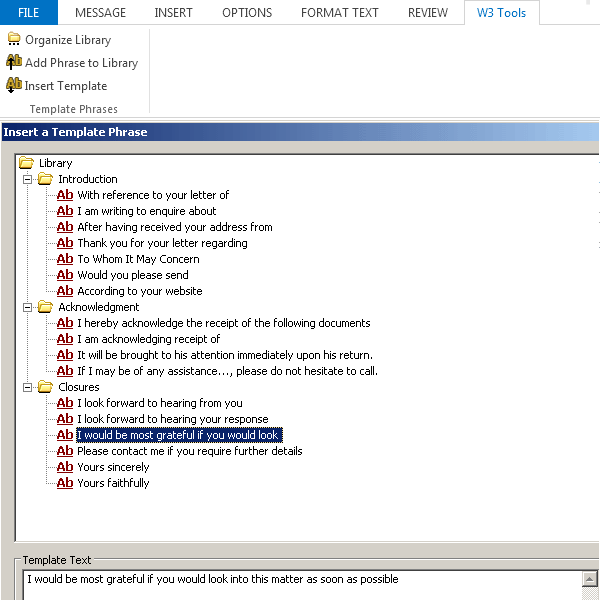The image size is (600, 600).
Task: Click the Insert Template label
Action: [66, 86]
